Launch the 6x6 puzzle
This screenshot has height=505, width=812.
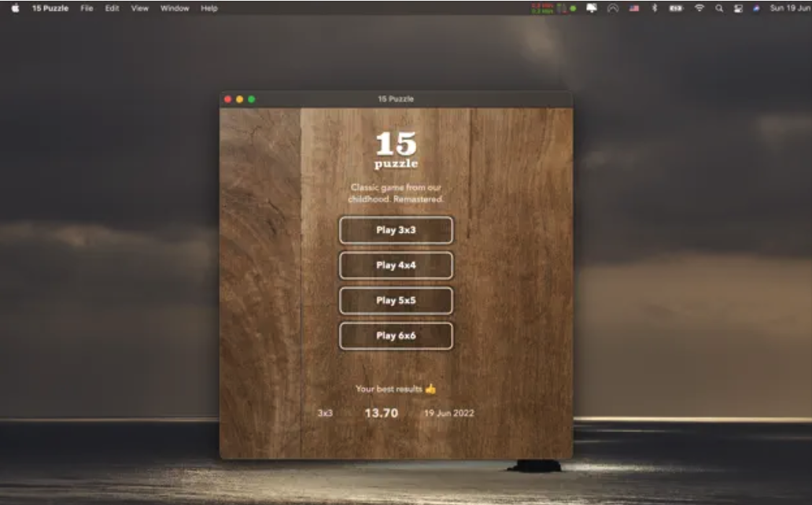pyautogui.click(x=396, y=335)
